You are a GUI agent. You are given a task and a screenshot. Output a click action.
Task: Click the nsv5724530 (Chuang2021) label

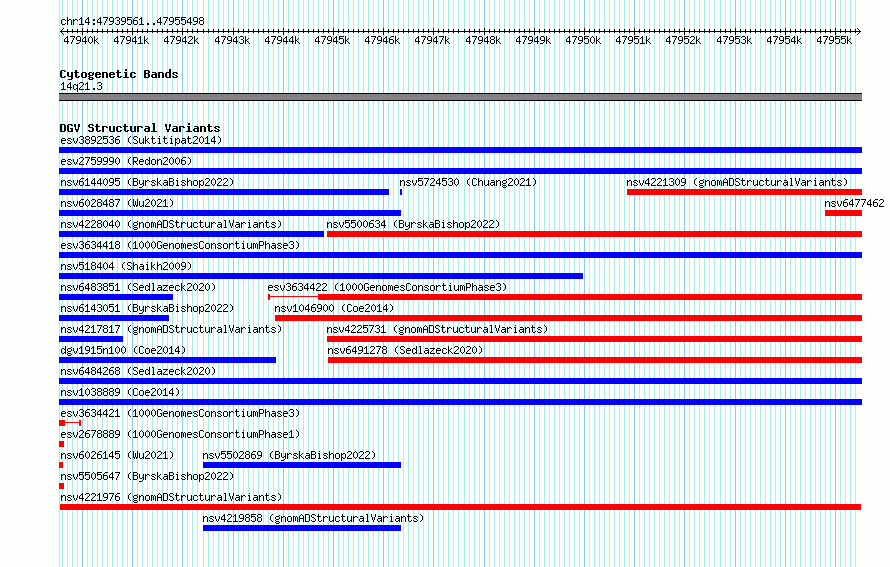coord(468,182)
